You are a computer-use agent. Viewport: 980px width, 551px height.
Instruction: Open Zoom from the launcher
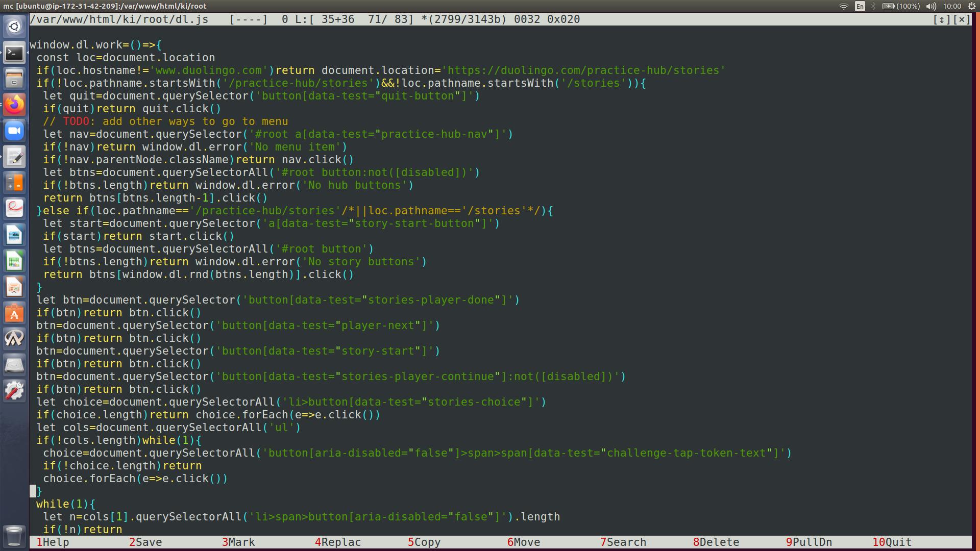coord(14,131)
